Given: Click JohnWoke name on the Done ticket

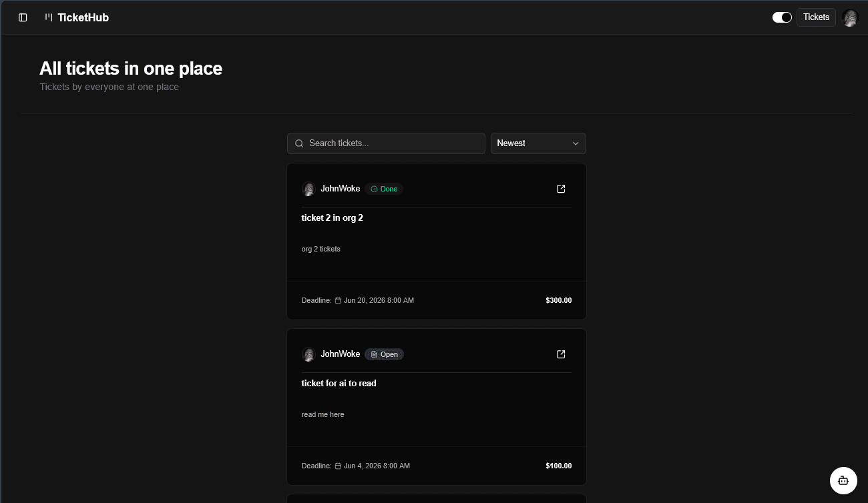Looking at the screenshot, I should [341, 189].
